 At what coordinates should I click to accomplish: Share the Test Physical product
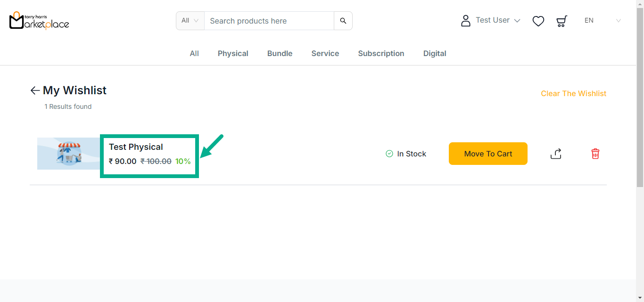pos(556,154)
